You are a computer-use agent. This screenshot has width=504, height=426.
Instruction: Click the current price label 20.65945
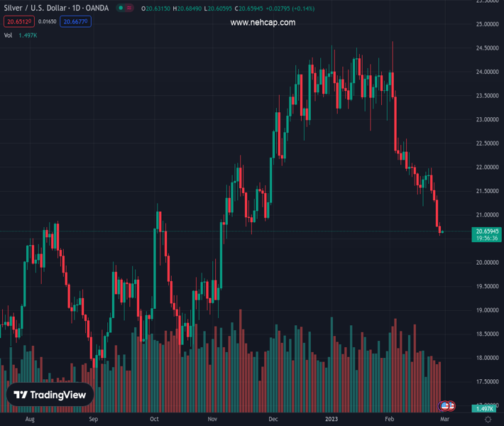486,231
